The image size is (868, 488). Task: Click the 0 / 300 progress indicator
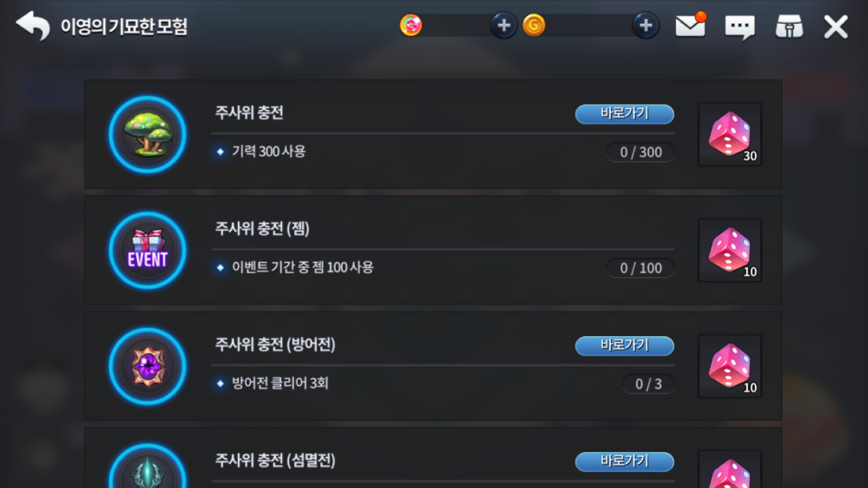tap(640, 152)
